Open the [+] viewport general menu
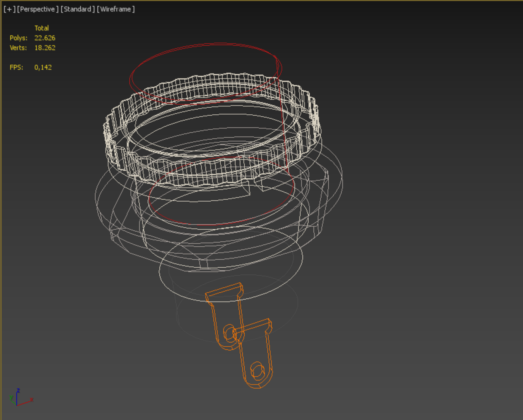Image resolution: width=523 pixels, height=420 pixels. tap(9, 9)
